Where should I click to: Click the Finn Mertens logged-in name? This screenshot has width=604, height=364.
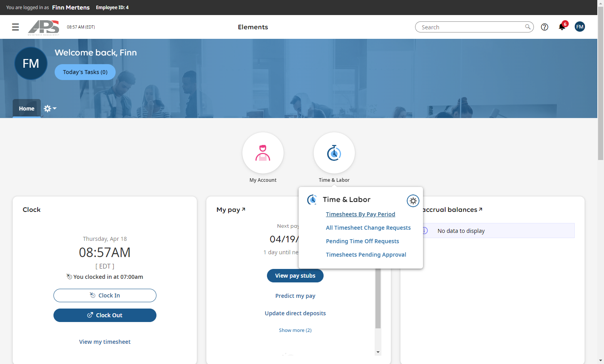click(x=71, y=8)
